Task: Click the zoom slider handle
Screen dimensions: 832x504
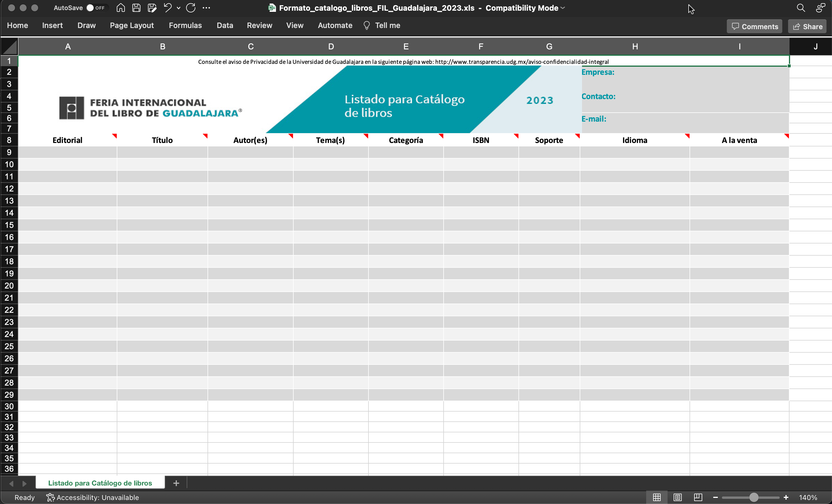Action: [x=754, y=498]
